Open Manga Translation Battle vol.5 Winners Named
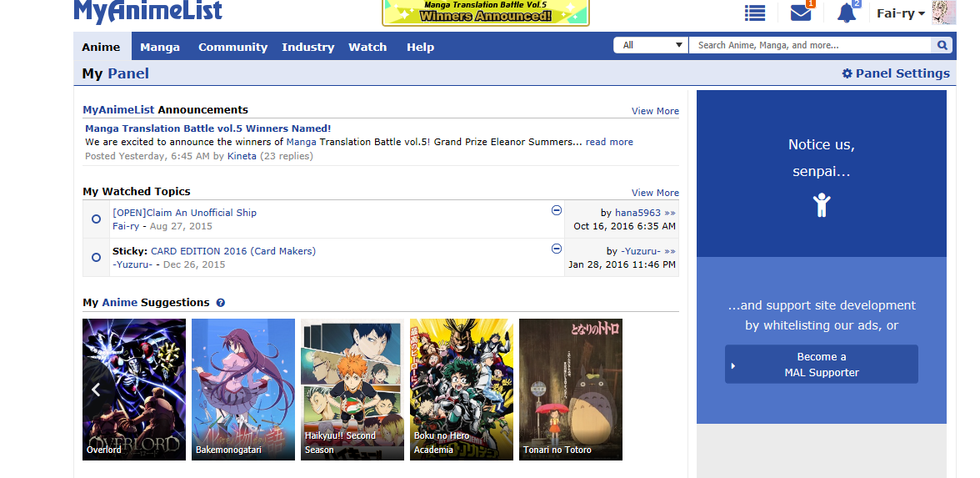 point(208,128)
